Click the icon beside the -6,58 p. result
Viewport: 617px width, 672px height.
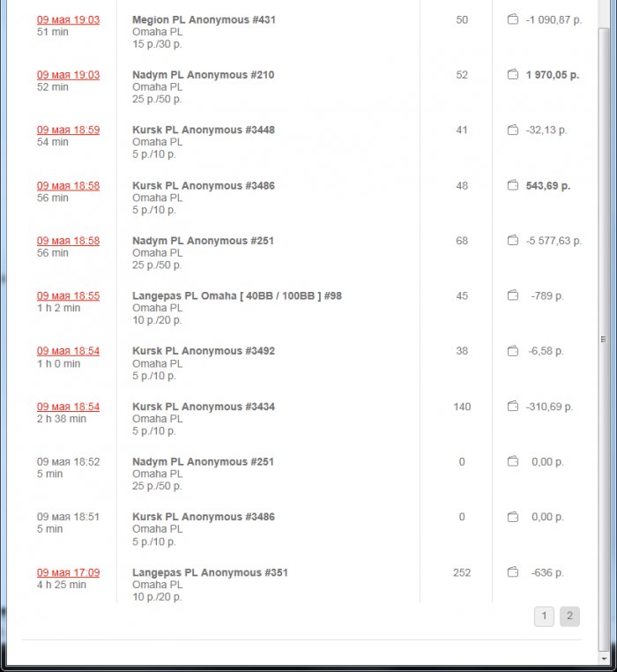(512, 351)
